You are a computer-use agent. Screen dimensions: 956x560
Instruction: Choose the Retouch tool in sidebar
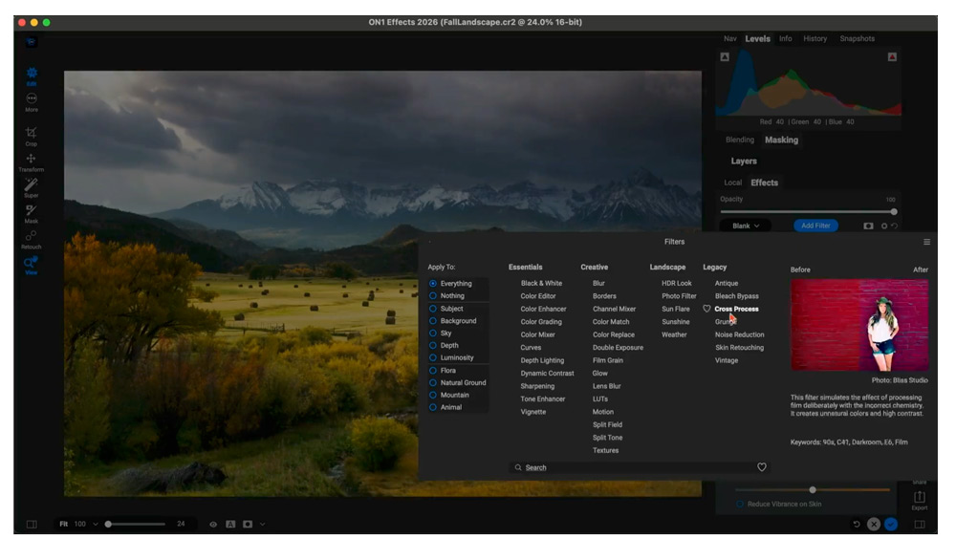[x=31, y=237]
